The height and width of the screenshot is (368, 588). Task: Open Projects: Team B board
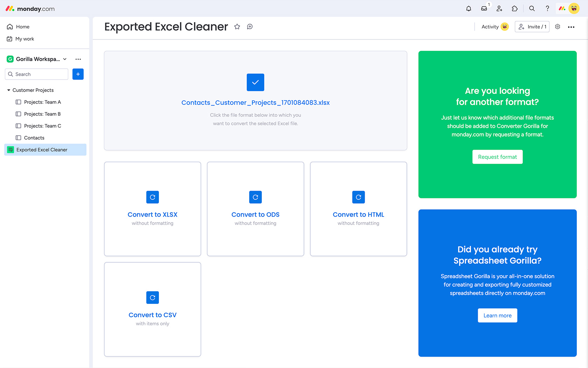coord(42,114)
